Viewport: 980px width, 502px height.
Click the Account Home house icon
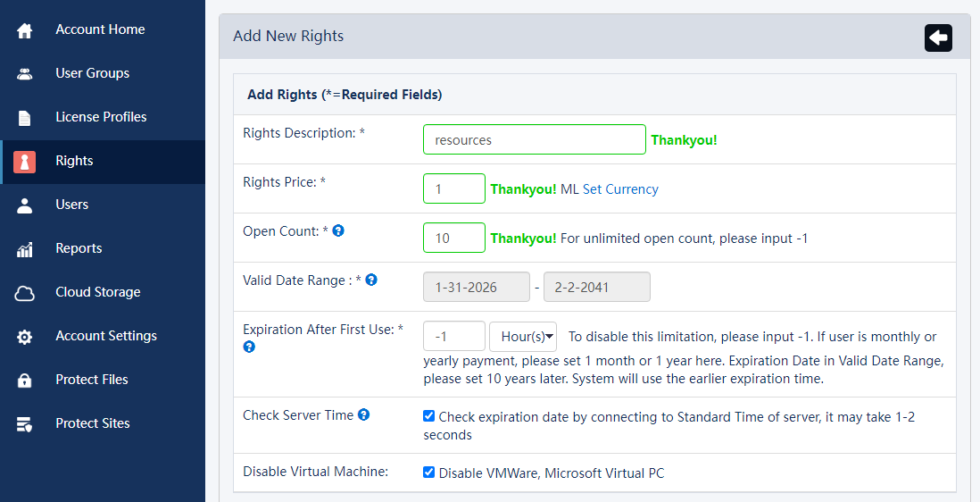click(25, 30)
